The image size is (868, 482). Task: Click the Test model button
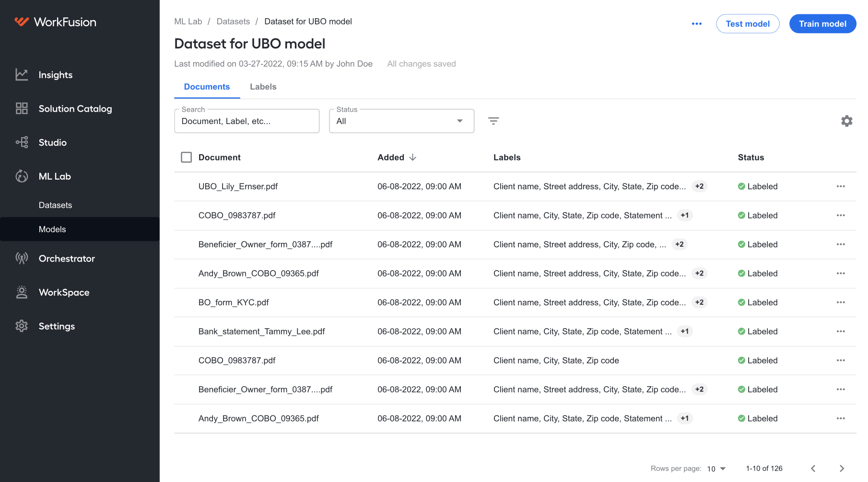[x=747, y=24]
